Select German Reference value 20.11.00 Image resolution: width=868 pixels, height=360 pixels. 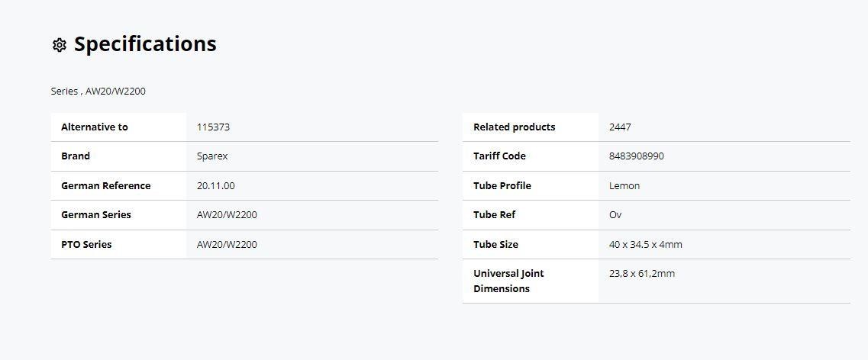[x=216, y=186]
